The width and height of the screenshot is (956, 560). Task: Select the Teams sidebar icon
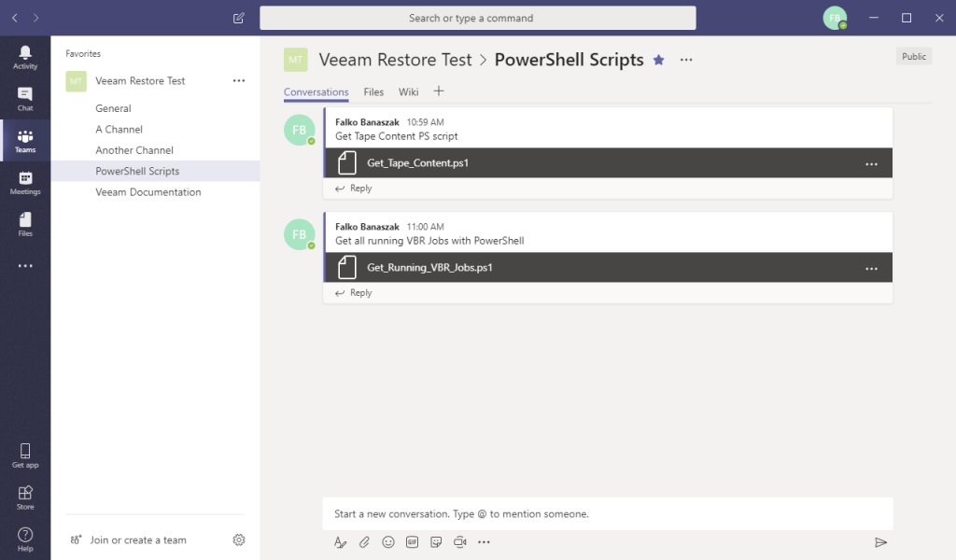(x=25, y=141)
